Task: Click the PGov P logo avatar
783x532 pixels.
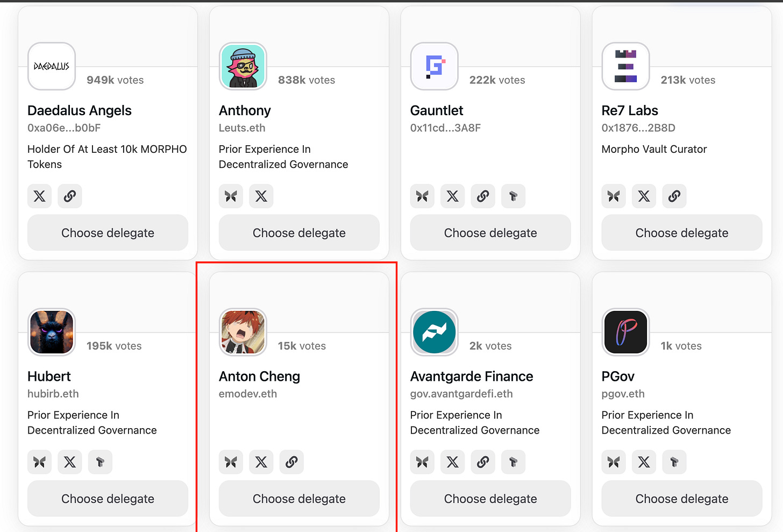Action: pos(626,332)
